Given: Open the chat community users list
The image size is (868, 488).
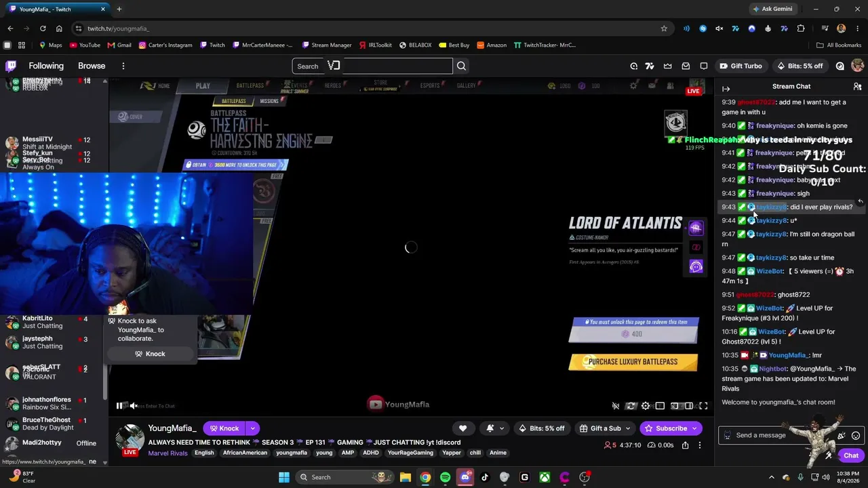Looking at the screenshot, I should coord(857,87).
